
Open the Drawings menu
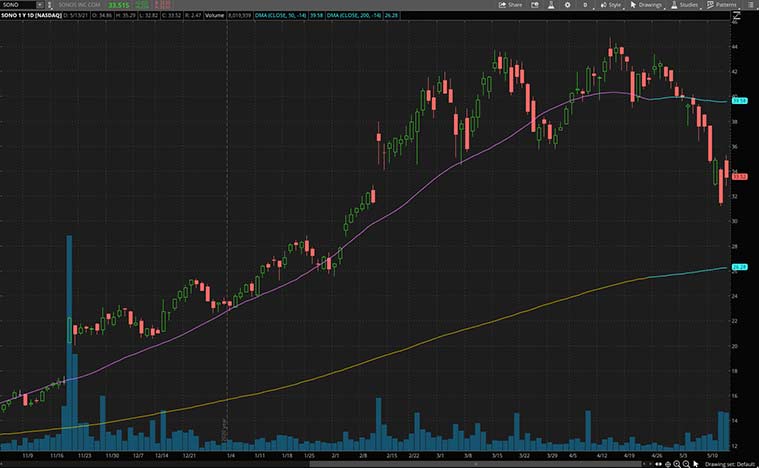647,5
